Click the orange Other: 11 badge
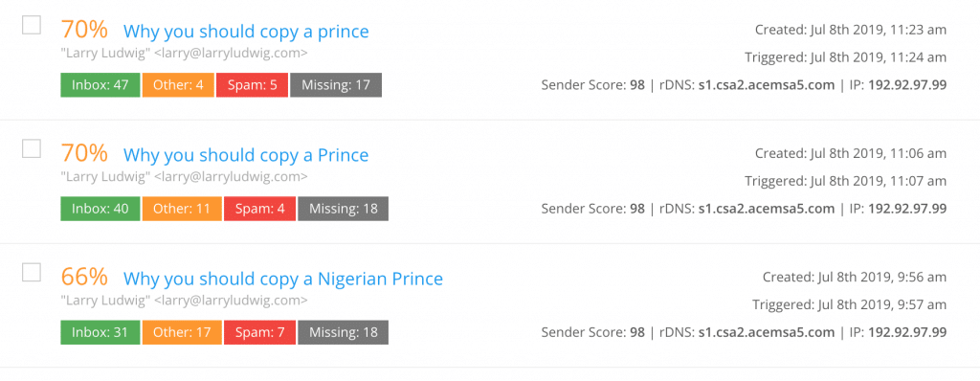The width and height of the screenshot is (980, 381). pos(182,209)
